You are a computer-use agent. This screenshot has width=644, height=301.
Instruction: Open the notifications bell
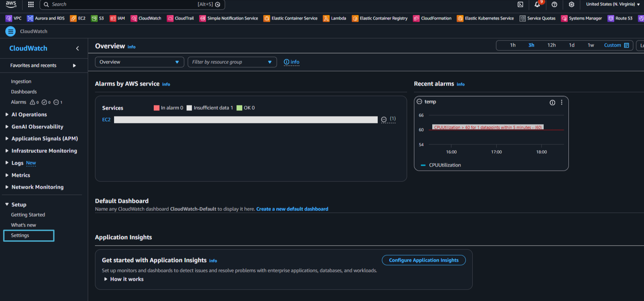coord(537,5)
